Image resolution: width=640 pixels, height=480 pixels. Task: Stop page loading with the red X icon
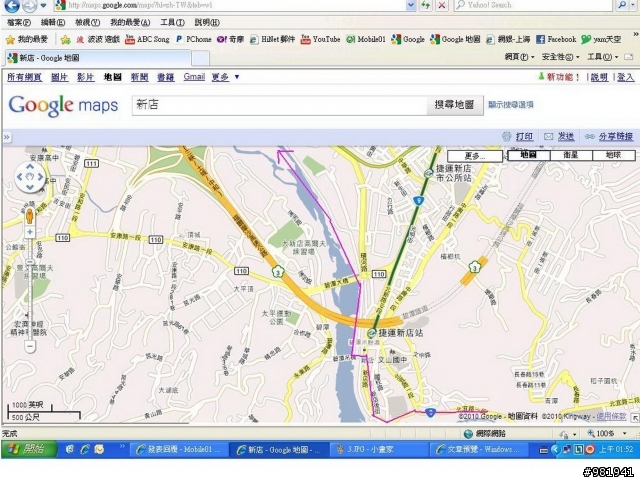tap(442, 5)
